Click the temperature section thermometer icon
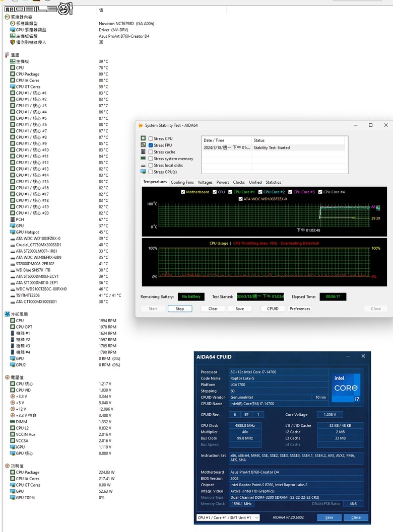 7,55
